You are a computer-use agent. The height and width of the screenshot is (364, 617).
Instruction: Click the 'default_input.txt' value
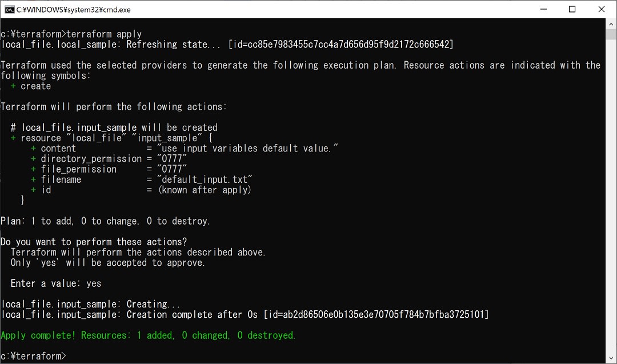tap(205, 179)
